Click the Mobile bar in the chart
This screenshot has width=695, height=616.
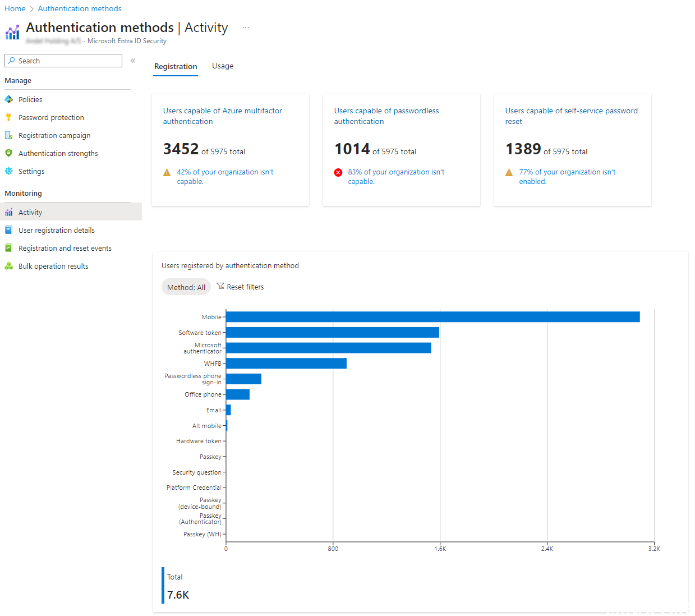point(432,317)
